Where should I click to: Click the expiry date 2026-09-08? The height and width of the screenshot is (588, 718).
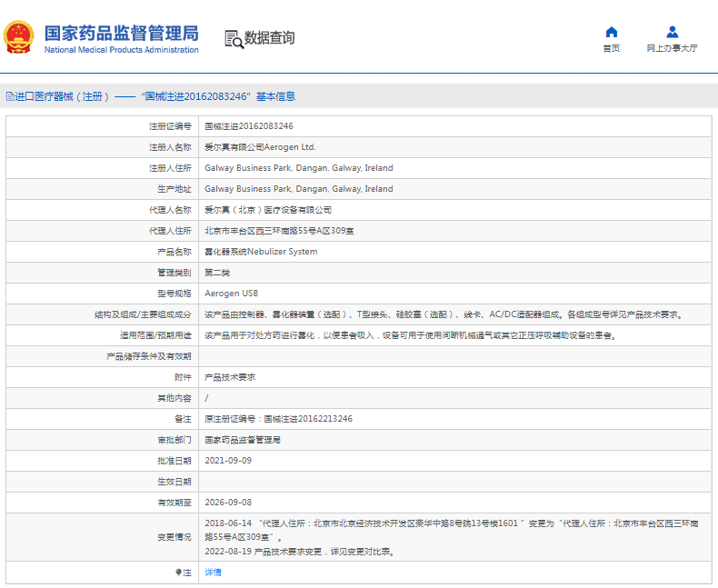click(x=228, y=503)
